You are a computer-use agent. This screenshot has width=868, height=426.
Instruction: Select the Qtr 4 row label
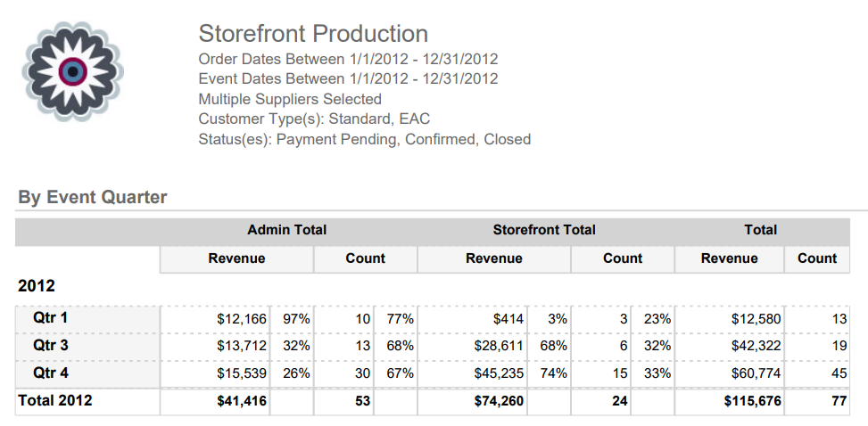pos(51,373)
